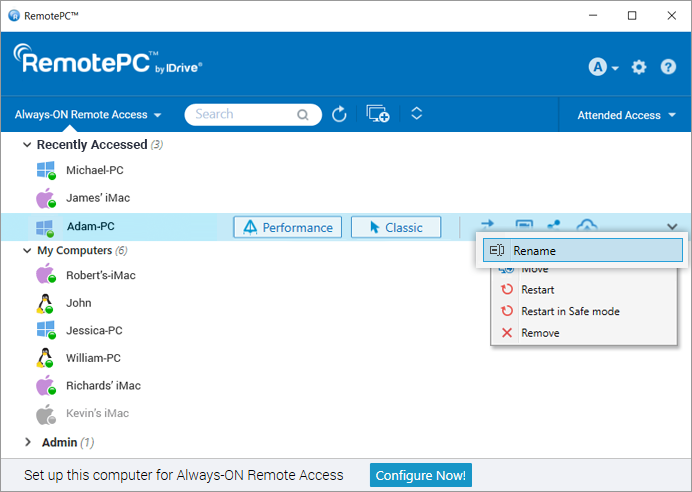Image resolution: width=692 pixels, height=492 pixels.
Task: Click Windows icon beside Adam-PC
Action: point(45,228)
